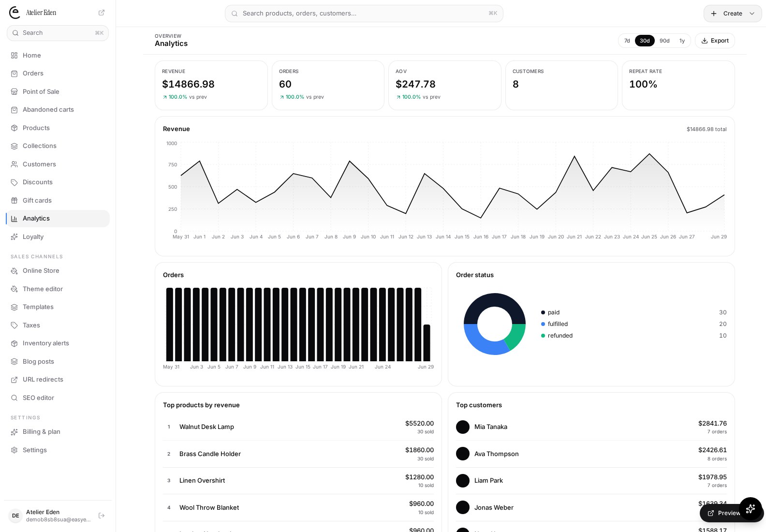Click the Products box icon
This screenshot has width=766, height=532.
tap(15, 128)
